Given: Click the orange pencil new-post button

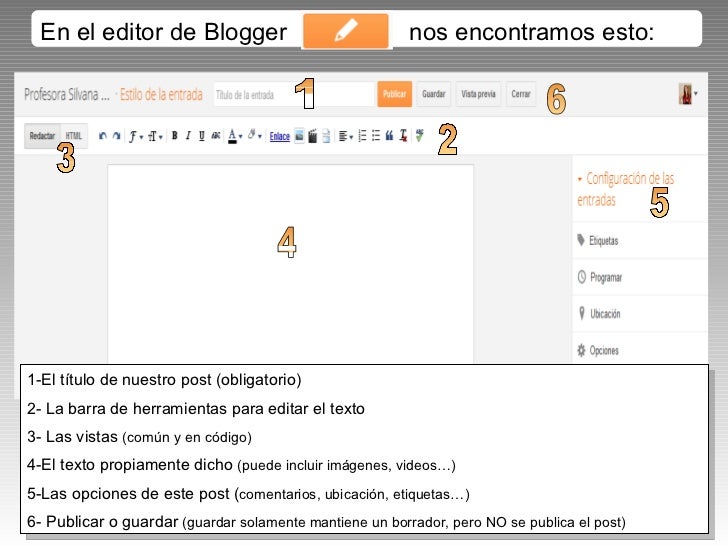Looking at the screenshot, I should [x=346, y=31].
